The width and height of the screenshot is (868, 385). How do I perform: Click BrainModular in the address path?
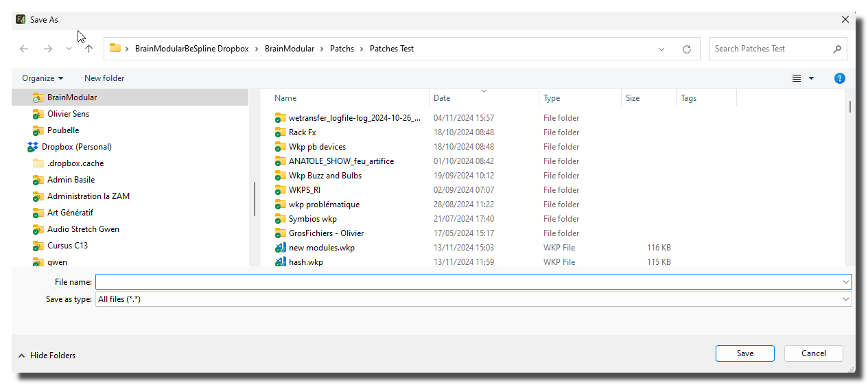(289, 49)
